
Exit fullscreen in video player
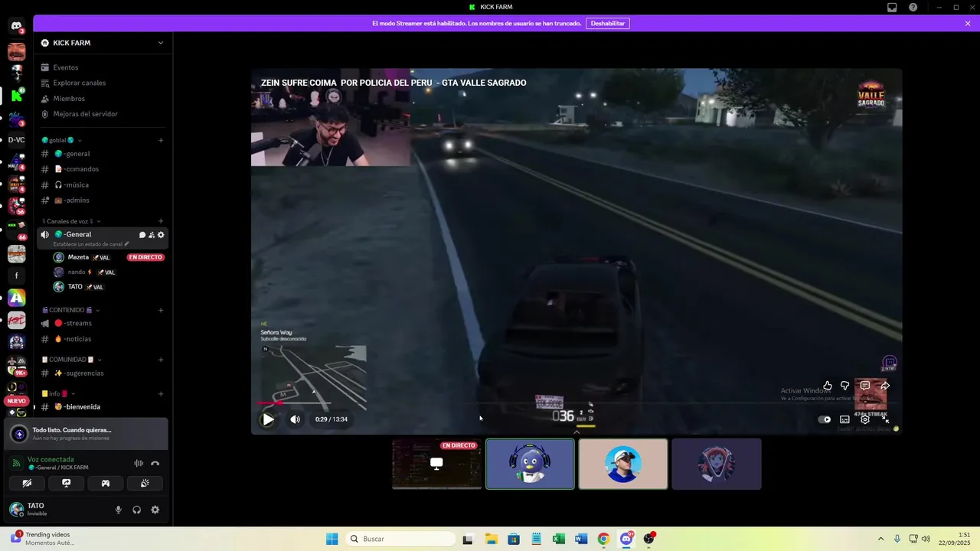coord(886,419)
